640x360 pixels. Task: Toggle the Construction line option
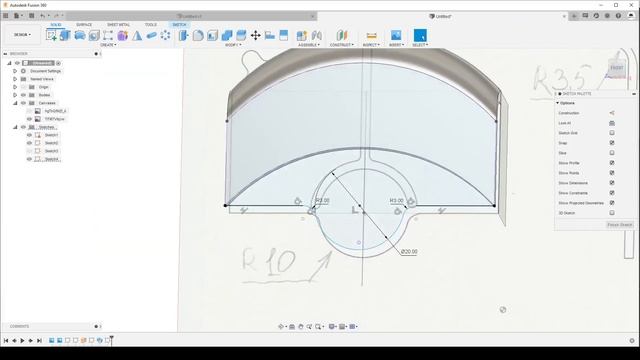[x=611, y=113]
